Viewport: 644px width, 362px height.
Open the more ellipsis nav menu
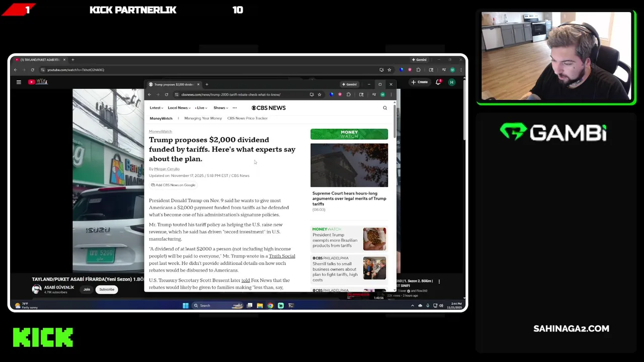coord(234,108)
